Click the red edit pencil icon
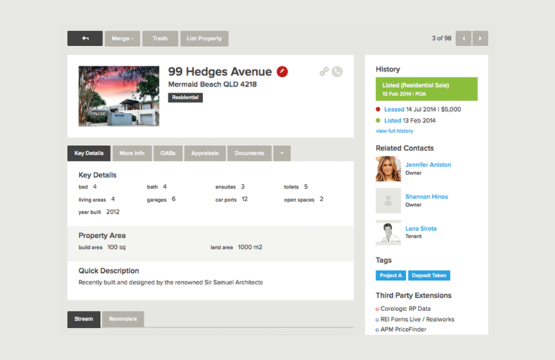The image size is (555, 360). (282, 72)
